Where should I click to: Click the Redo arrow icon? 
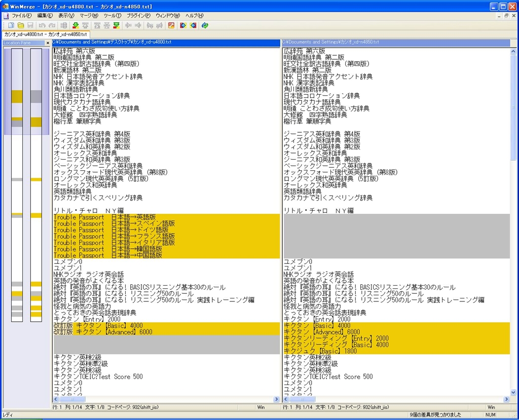click(52, 25)
